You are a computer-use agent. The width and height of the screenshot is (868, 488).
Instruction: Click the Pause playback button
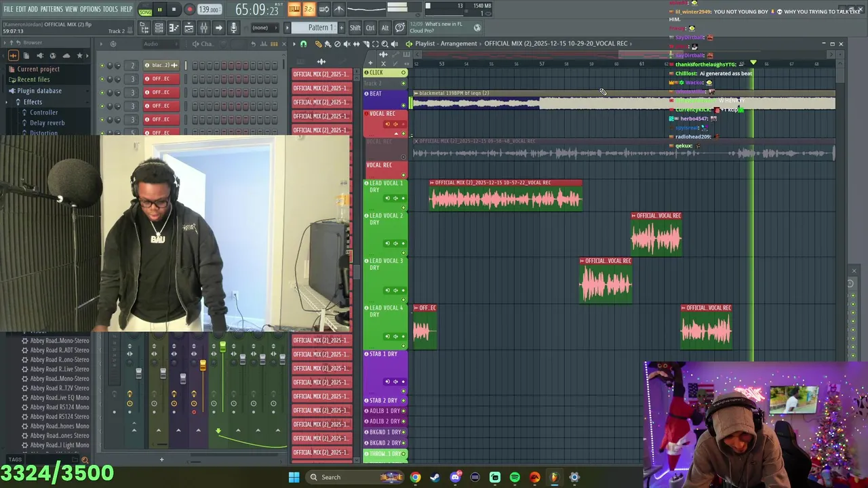159,9
